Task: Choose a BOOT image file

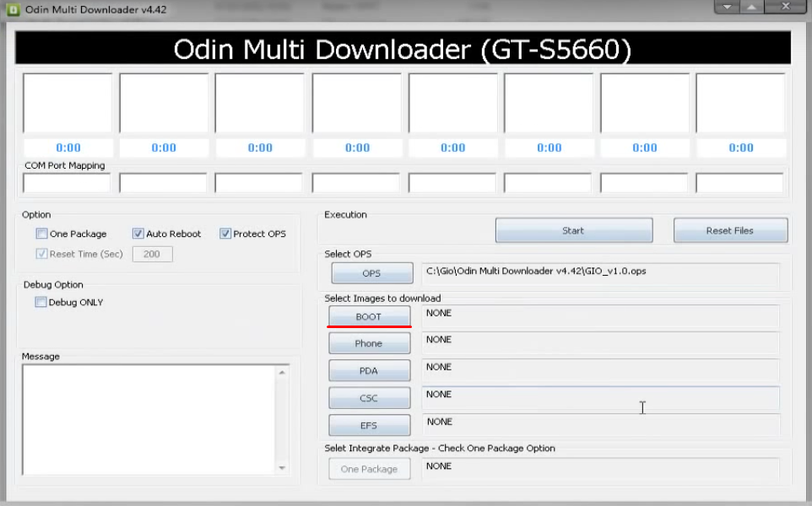Action: coord(369,316)
